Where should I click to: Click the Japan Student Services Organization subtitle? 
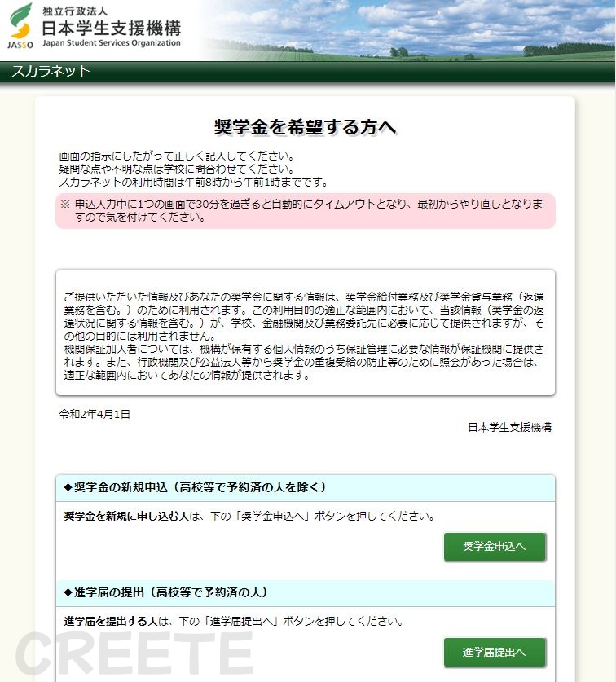[x=112, y=43]
